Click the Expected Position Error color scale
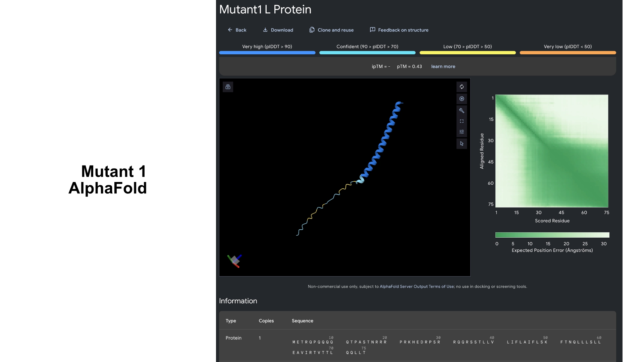Image resolution: width=644 pixels, height=362 pixels. click(x=552, y=235)
